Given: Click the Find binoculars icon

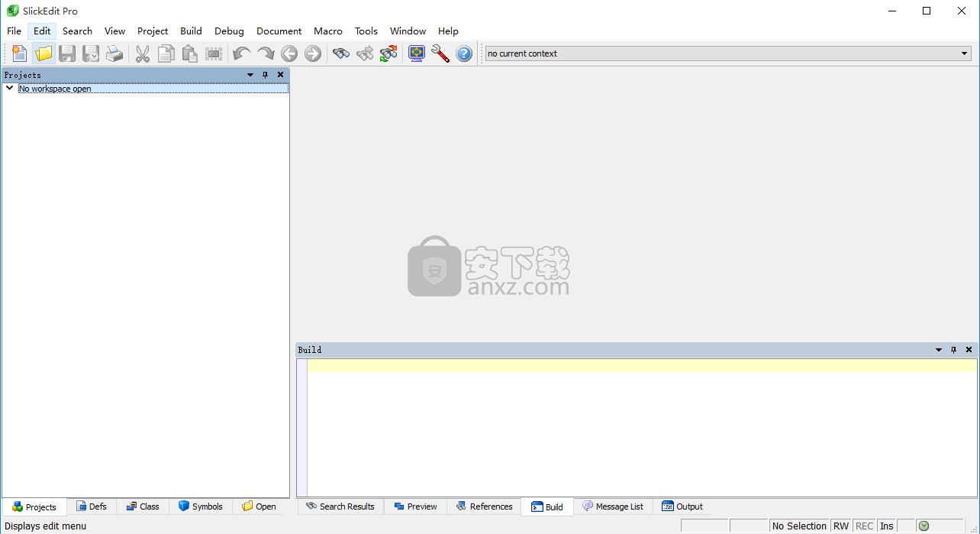Looking at the screenshot, I should [341, 53].
